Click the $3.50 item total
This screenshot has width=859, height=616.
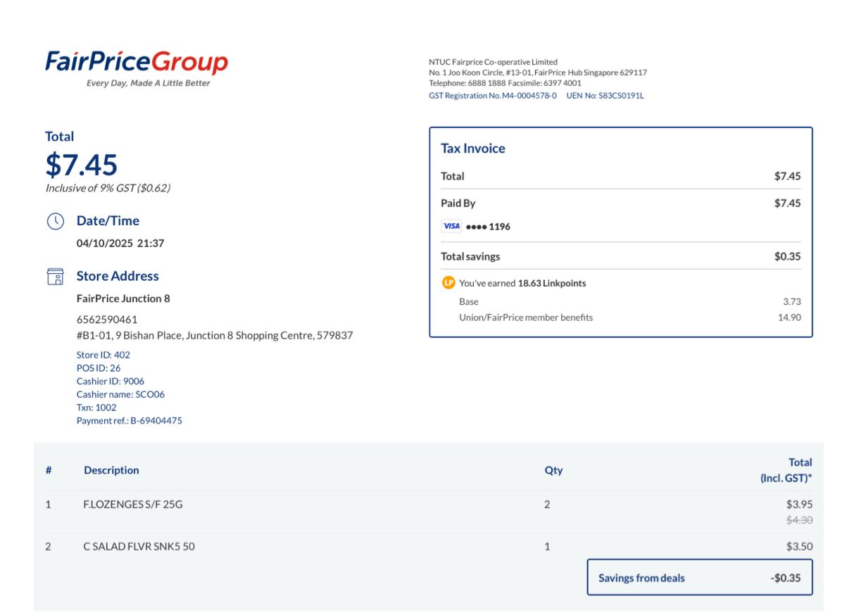pyautogui.click(x=799, y=546)
